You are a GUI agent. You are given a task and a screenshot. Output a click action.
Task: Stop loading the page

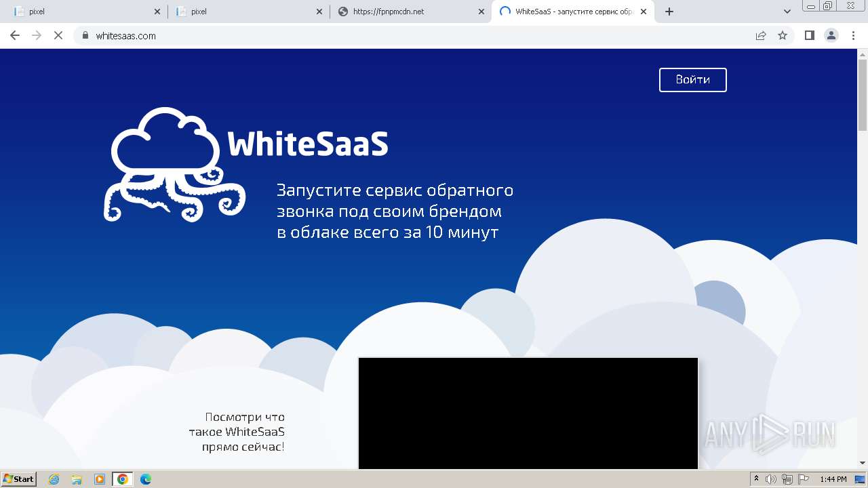click(x=58, y=35)
